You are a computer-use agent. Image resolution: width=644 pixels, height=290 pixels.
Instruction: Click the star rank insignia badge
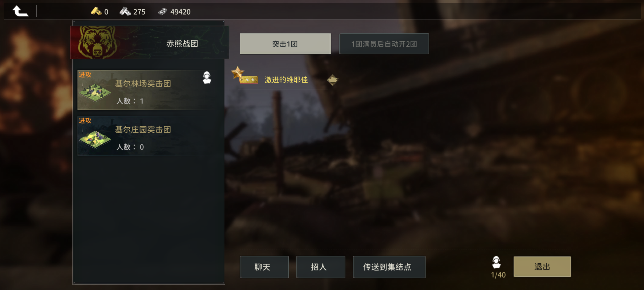[x=245, y=75]
